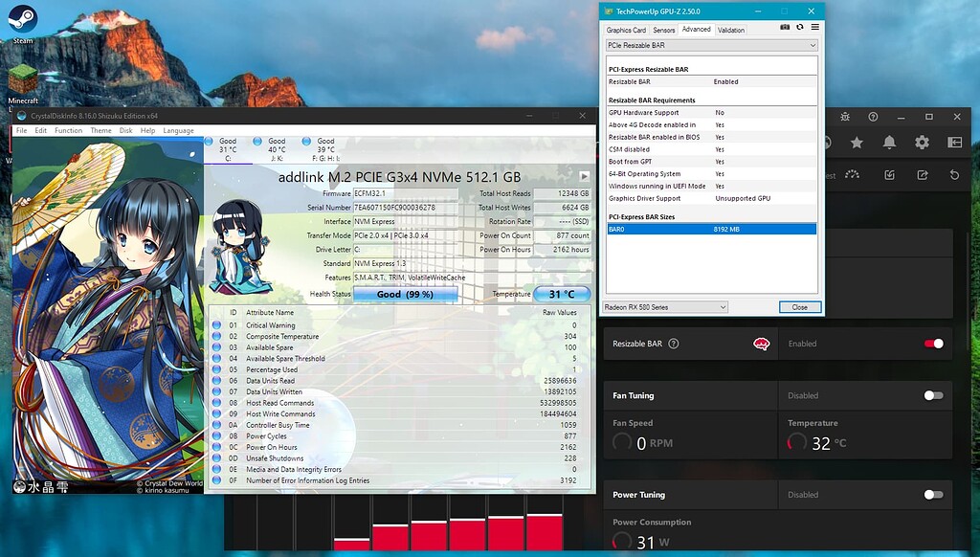Screen dimensions: 980x557
Task: Click the Attribute Name column header
Action: [x=269, y=313]
